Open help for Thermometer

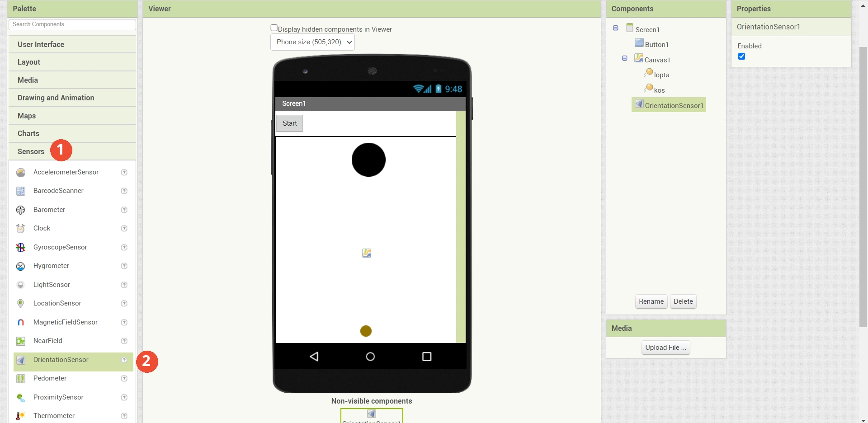pos(124,416)
